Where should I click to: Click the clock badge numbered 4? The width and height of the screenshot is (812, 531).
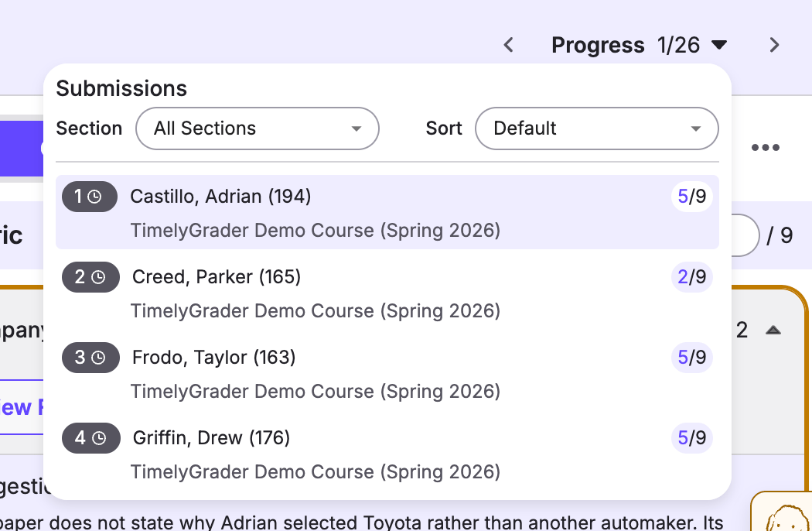coord(91,437)
